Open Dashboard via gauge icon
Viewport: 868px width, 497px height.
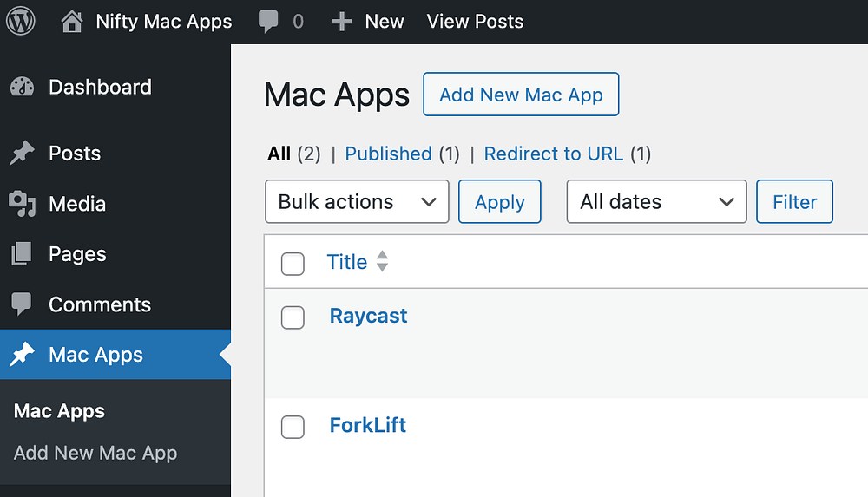pos(22,88)
